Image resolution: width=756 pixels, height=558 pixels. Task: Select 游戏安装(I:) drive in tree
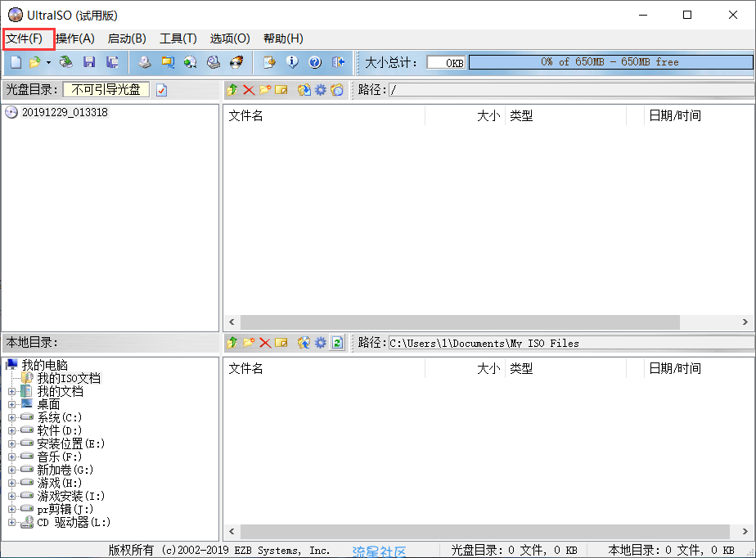click(x=71, y=497)
